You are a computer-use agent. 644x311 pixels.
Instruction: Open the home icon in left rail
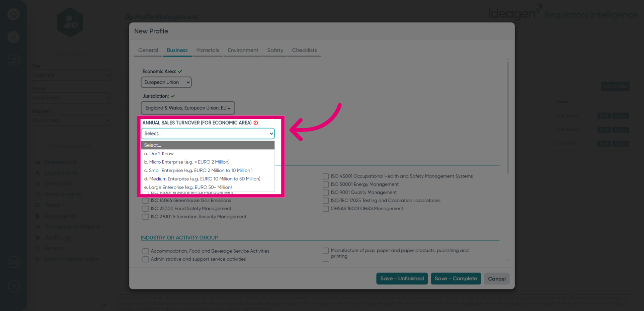pos(13,14)
